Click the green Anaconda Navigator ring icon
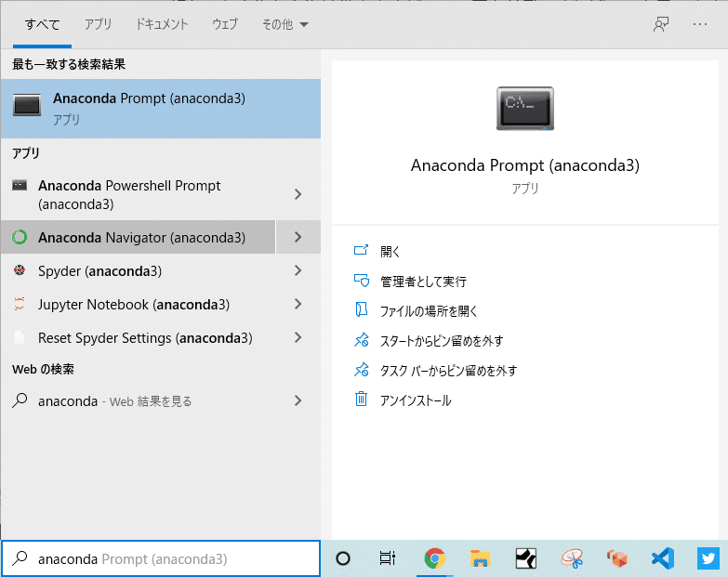The image size is (728, 577). (x=20, y=237)
